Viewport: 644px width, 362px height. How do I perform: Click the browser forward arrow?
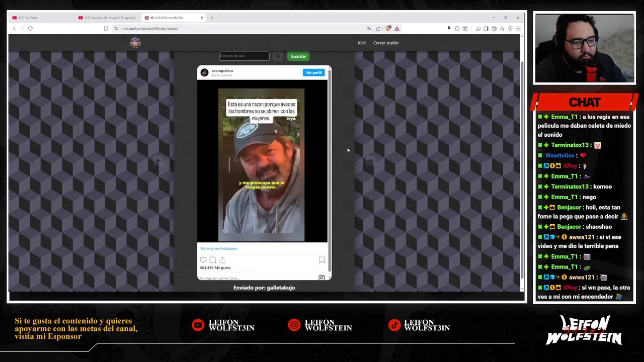(22, 29)
